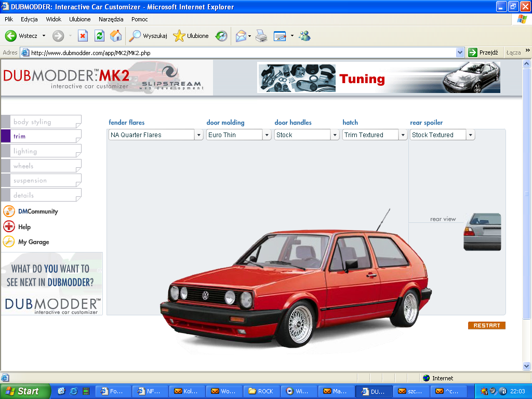Open the Edycja menu
Viewport: 532px width, 399px height.
click(x=29, y=19)
